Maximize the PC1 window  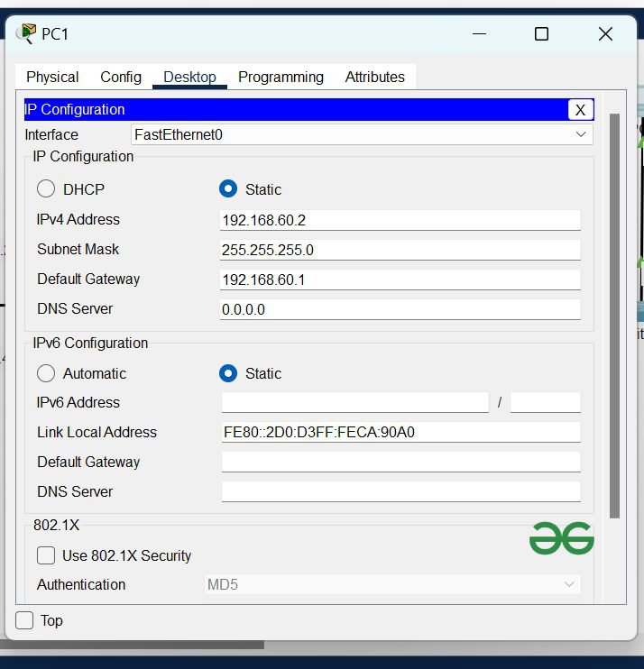point(541,34)
